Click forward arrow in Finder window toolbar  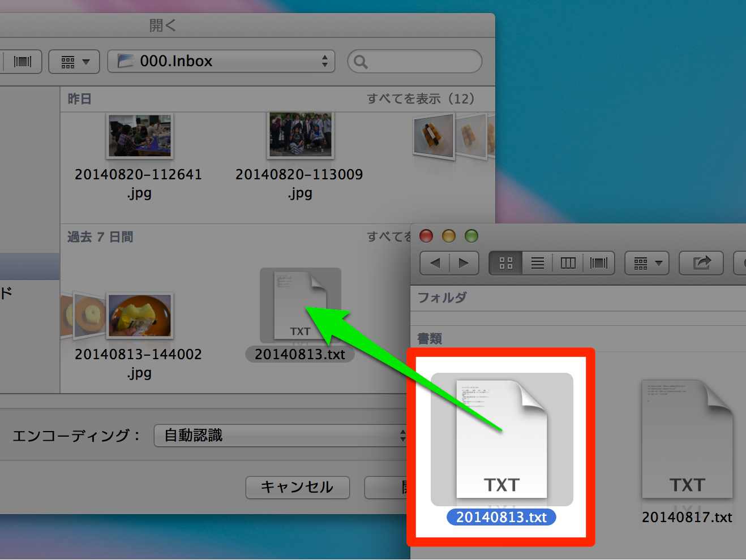tap(464, 263)
